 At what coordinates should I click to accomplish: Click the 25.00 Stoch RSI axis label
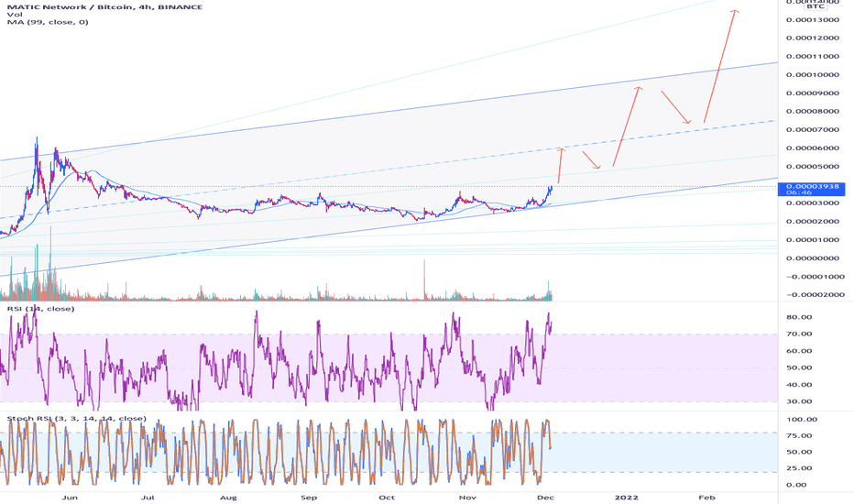(x=799, y=468)
